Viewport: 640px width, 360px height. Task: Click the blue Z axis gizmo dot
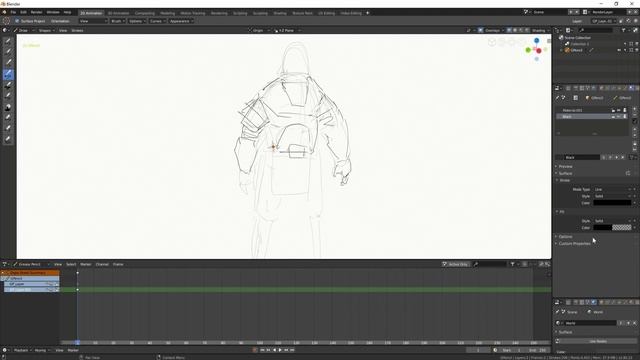coord(536,40)
